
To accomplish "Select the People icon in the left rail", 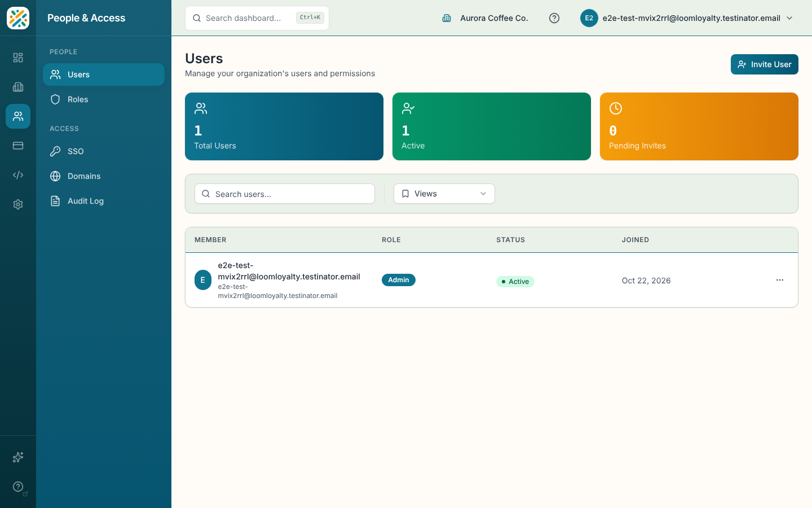I will (x=18, y=116).
